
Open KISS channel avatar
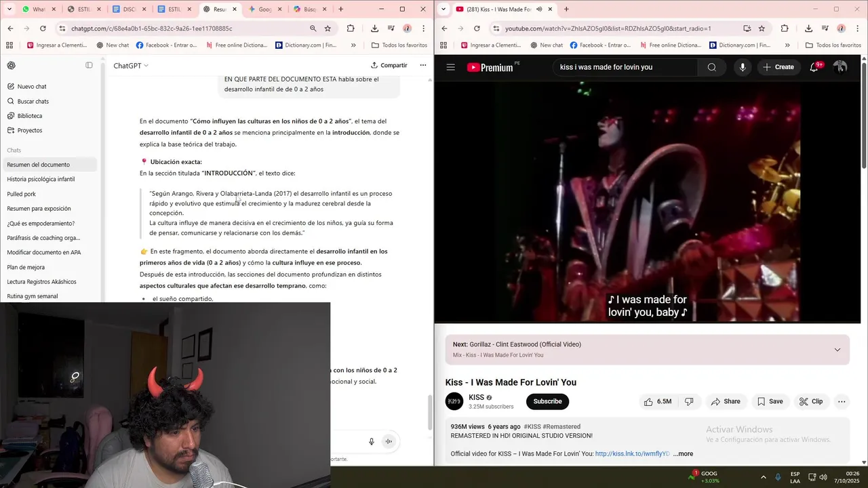[x=454, y=401]
